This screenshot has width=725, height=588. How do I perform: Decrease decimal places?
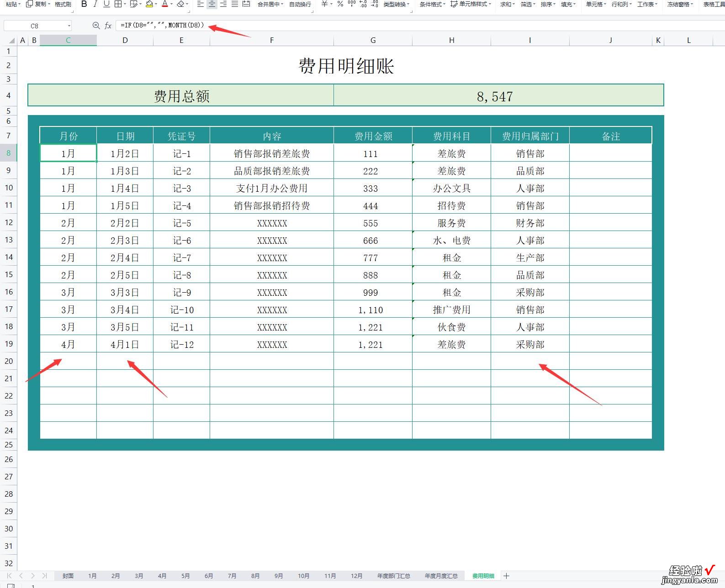click(374, 4)
